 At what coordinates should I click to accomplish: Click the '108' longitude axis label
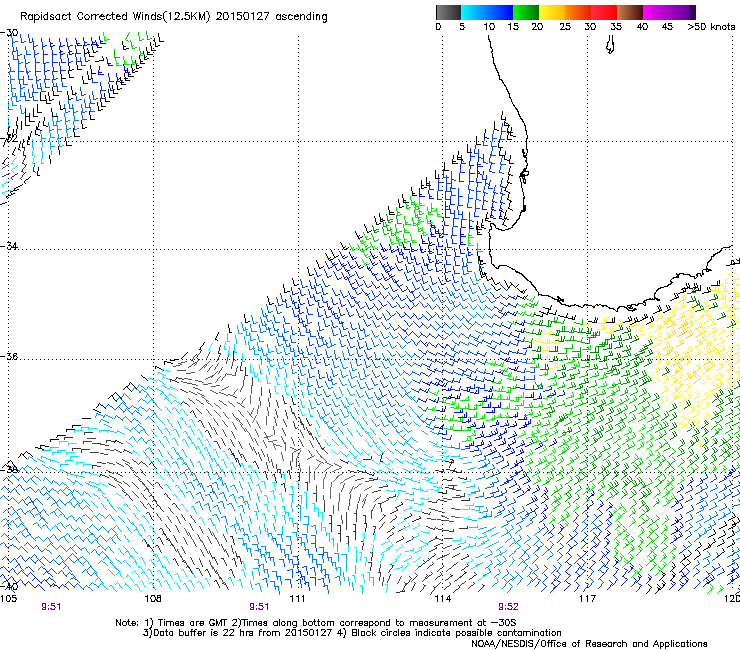153,599
